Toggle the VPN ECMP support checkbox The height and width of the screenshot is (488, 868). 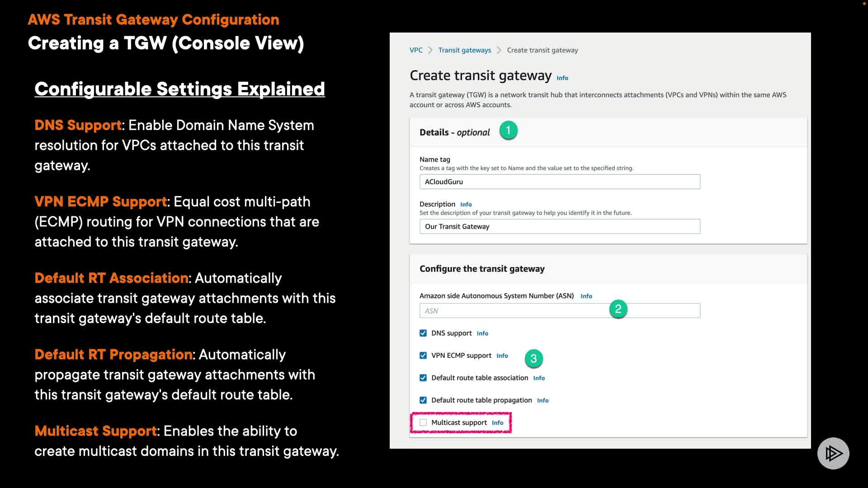pos(423,356)
